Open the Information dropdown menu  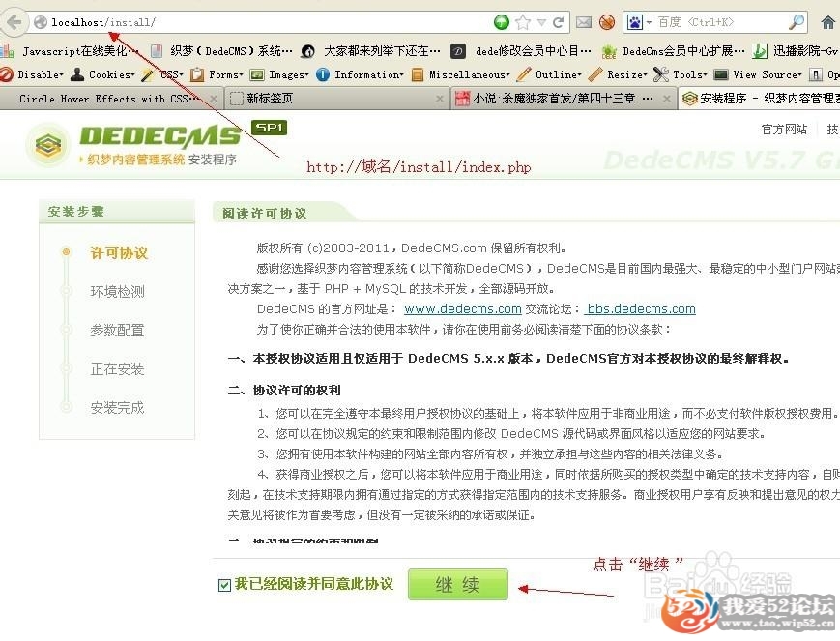[x=360, y=74]
